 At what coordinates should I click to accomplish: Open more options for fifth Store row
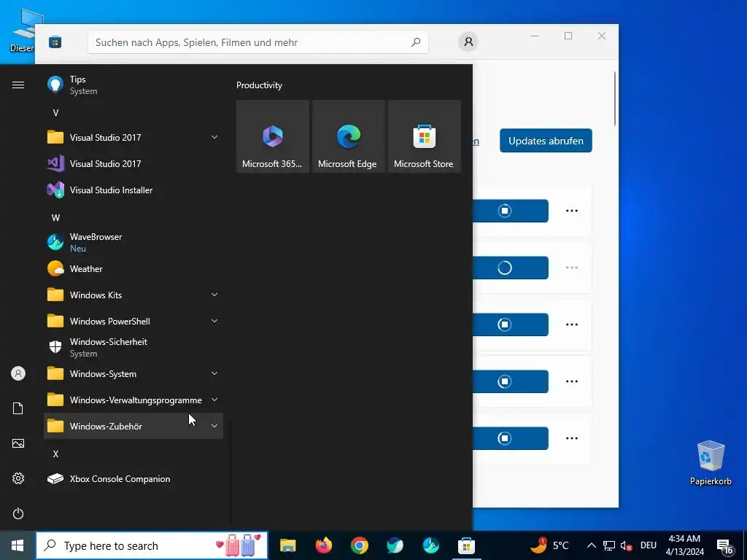click(572, 438)
